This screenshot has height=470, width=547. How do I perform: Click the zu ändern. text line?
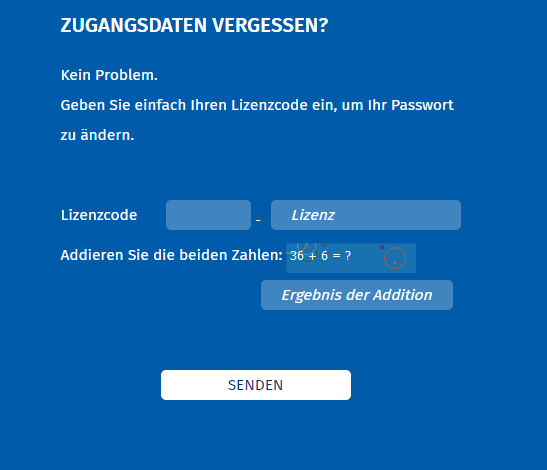[97, 135]
